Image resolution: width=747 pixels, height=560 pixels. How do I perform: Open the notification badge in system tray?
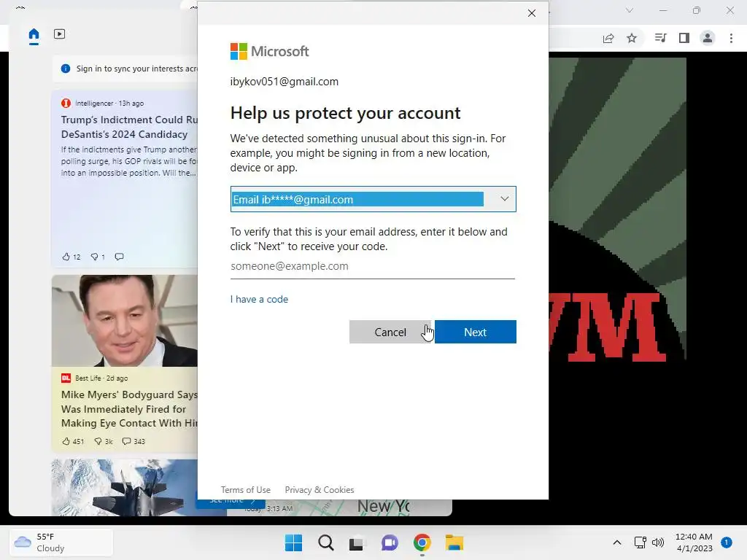tap(727, 542)
